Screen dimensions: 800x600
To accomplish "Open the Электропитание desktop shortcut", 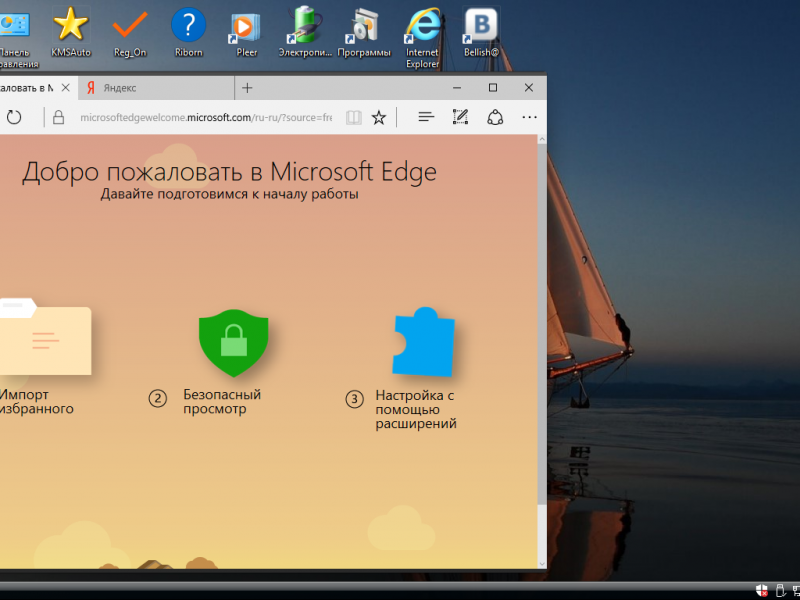I will click(305, 31).
